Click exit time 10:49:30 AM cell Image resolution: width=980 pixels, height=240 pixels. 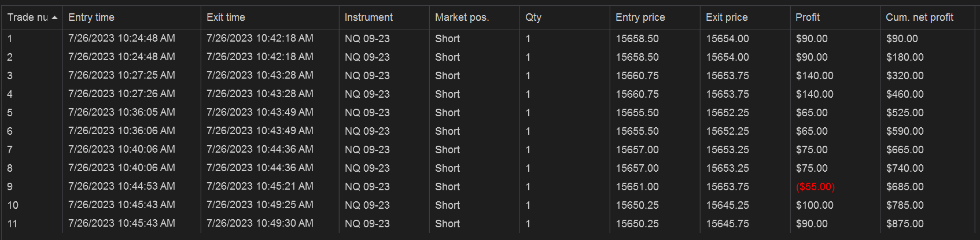pos(260,223)
